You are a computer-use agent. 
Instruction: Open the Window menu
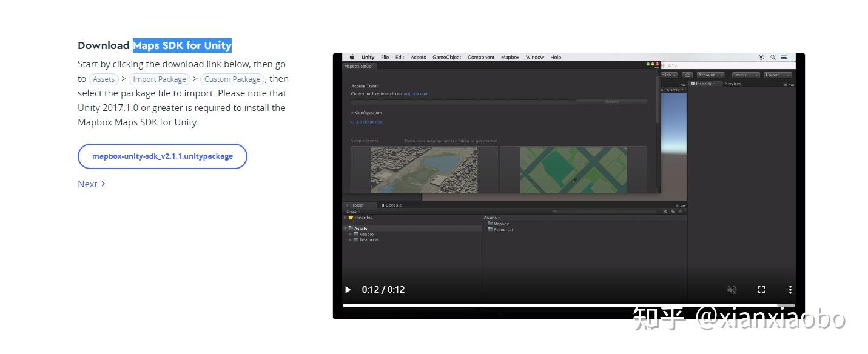535,58
